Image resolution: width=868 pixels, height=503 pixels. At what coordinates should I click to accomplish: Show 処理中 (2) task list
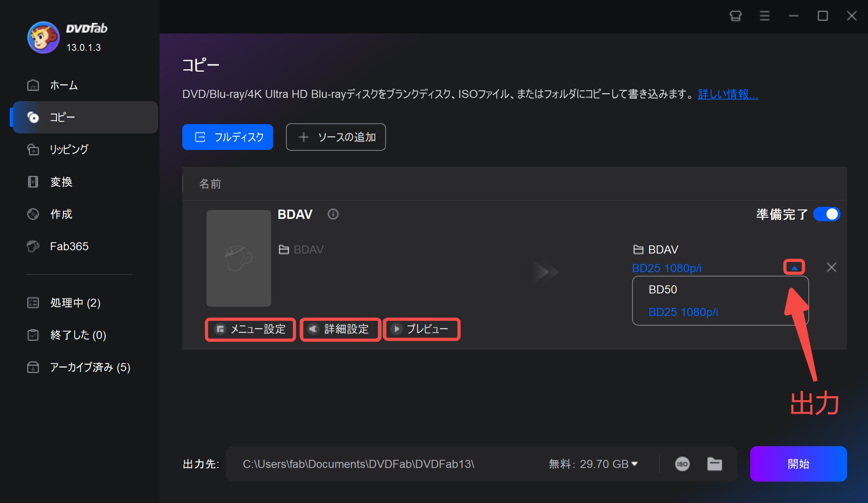tap(85, 303)
